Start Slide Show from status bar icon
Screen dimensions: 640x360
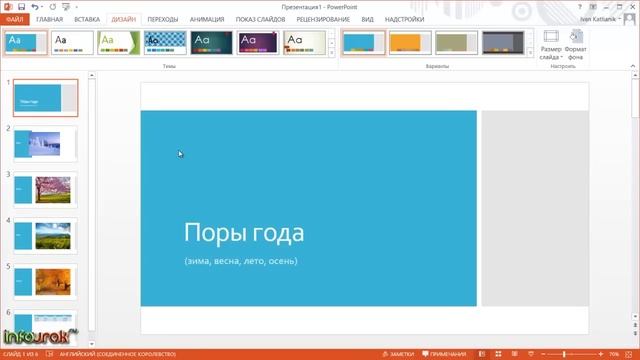[531, 354]
